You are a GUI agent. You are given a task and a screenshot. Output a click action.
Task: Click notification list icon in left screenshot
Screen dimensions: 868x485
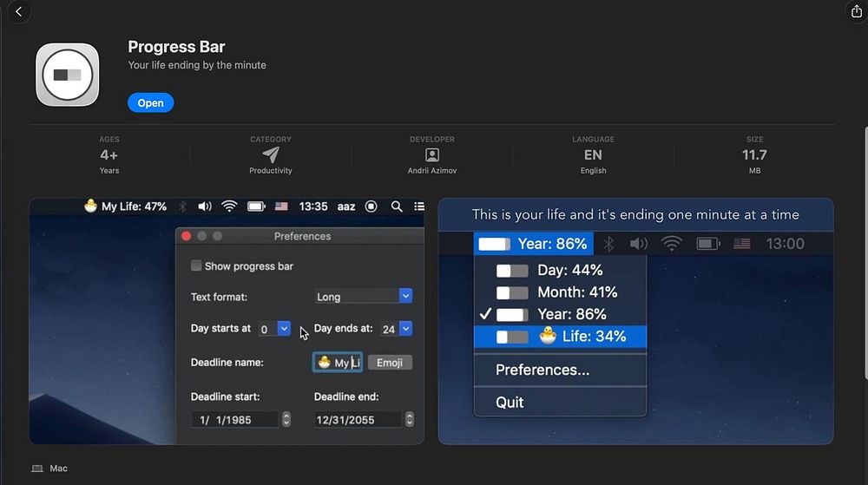point(419,206)
